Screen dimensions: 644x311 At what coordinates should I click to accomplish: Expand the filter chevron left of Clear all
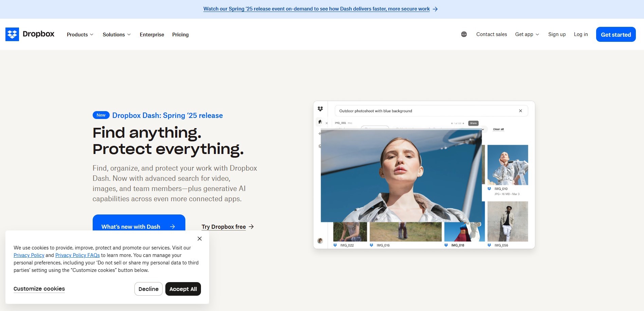click(x=483, y=129)
